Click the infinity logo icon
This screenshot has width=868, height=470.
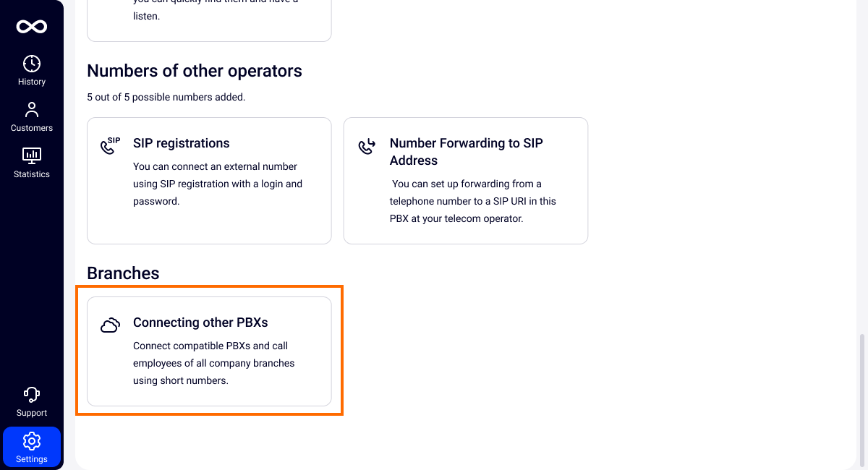(32, 27)
